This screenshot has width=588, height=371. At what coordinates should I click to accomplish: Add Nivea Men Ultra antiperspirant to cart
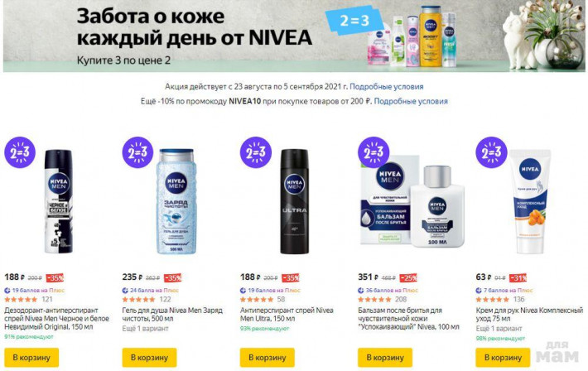point(267,358)
